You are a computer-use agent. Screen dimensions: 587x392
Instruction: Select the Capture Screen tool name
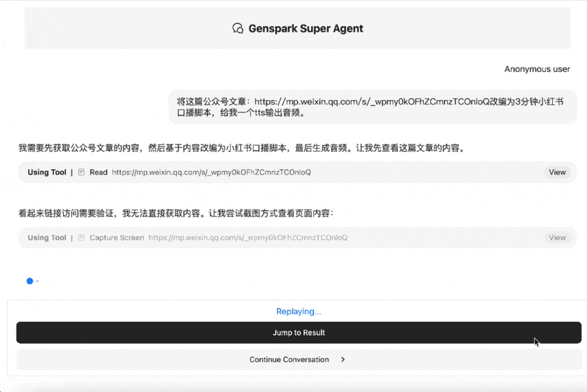click(x=117, y=237)
